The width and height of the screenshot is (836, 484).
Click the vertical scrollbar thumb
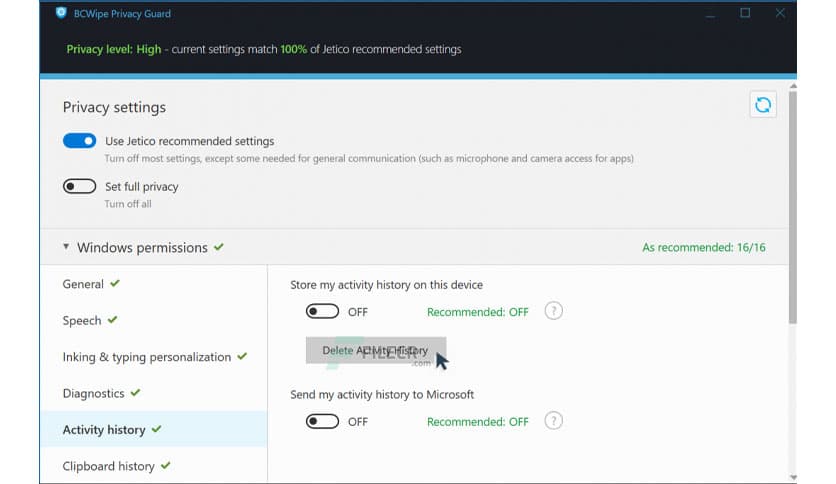click(793, 207)
